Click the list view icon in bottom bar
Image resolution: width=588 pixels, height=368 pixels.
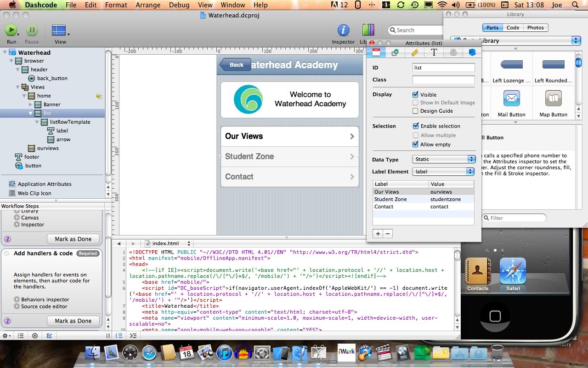[x=21, y=336]
